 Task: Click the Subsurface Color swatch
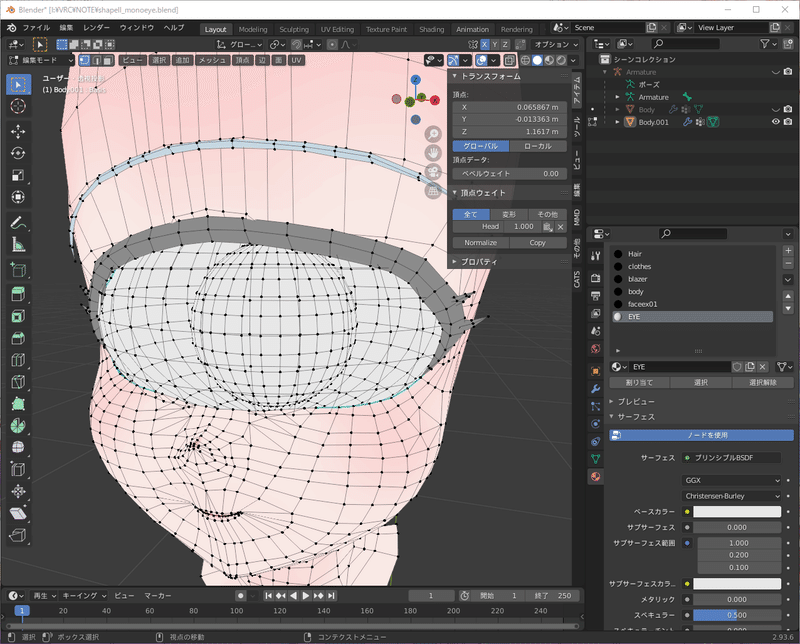[737, 584]
